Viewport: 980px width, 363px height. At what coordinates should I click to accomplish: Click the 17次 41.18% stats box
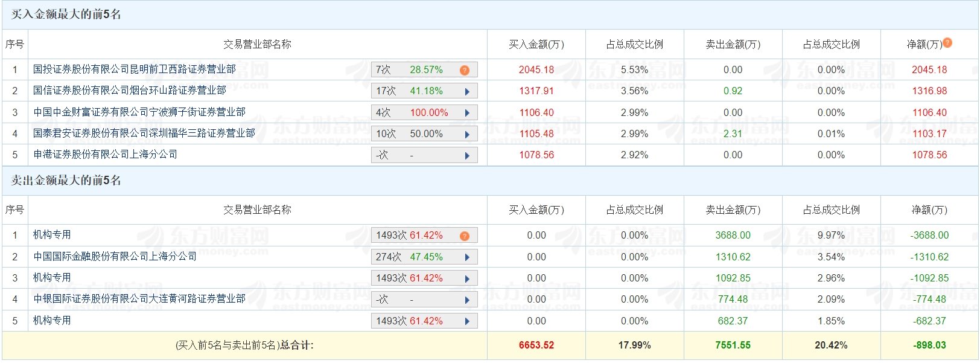[424, 91]
